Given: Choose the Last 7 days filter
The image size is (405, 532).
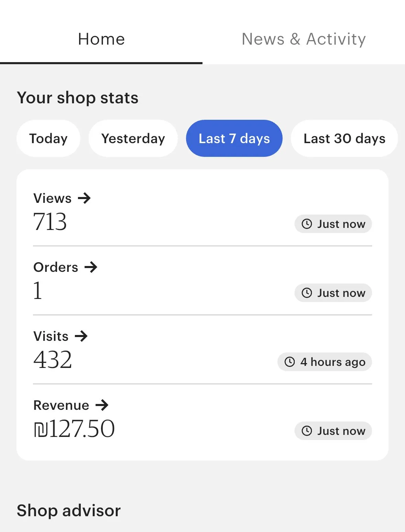Looking at the screenshot, I should click(x=234, y=138).
